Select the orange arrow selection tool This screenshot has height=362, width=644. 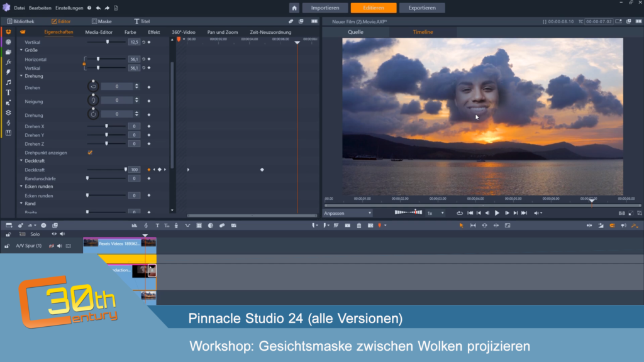[x=461, y=226]
